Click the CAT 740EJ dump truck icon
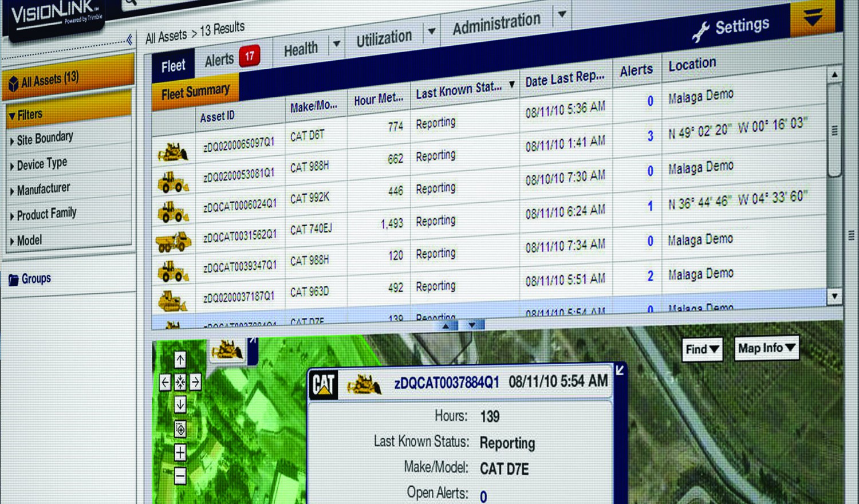Image resolution: width=859 pixels, height=504 pixels. (173, 242)
